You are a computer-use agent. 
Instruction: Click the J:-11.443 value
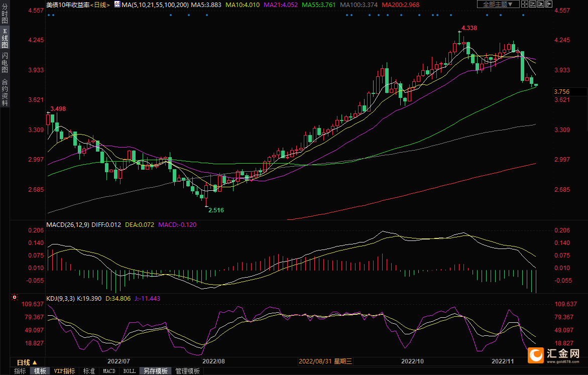point(147,299)
